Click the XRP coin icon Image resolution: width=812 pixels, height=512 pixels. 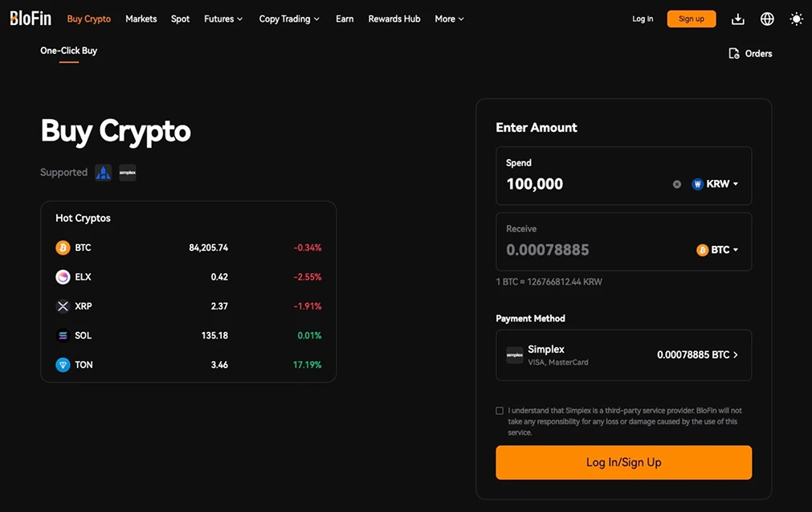click(x=63, y=306)
